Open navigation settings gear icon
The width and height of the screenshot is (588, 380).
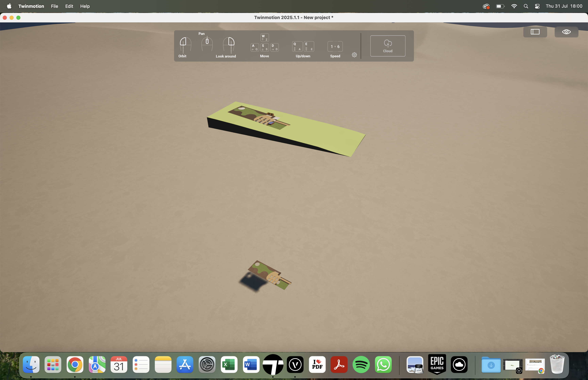click(x=354, y=55)
